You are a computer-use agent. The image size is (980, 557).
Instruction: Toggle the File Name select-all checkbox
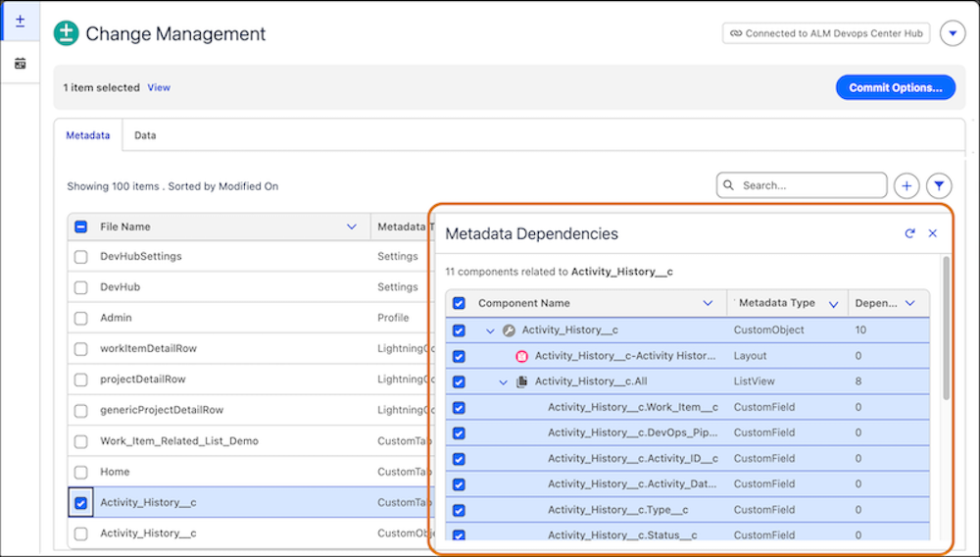(x=80, y=227)
